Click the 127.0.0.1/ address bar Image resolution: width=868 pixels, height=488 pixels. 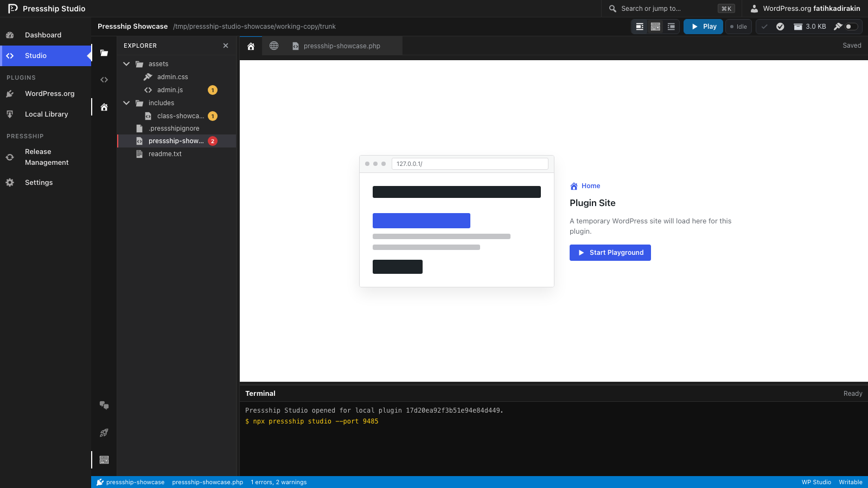click(470, 164)
